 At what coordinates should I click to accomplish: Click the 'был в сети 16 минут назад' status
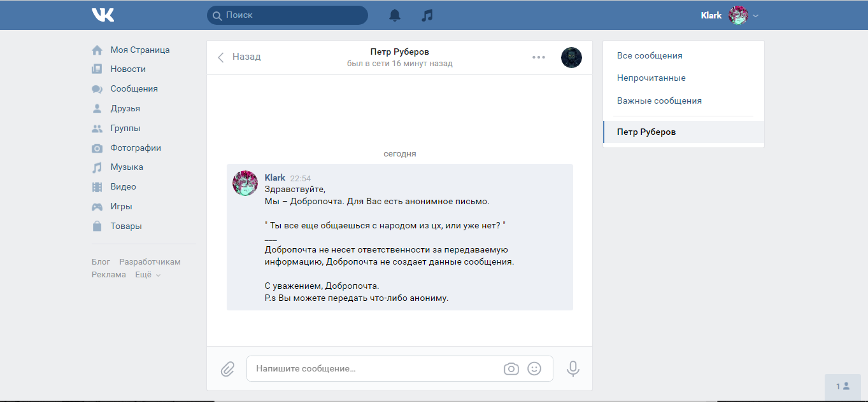pos(400,64)
